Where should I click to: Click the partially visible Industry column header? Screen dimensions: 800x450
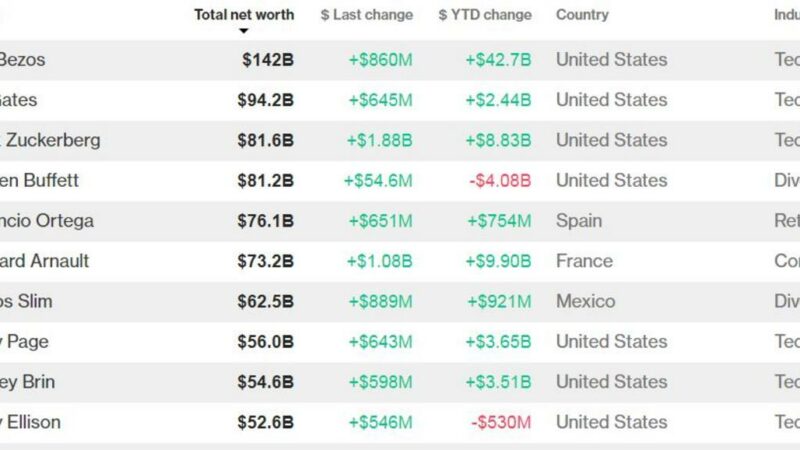coord(787,15)
